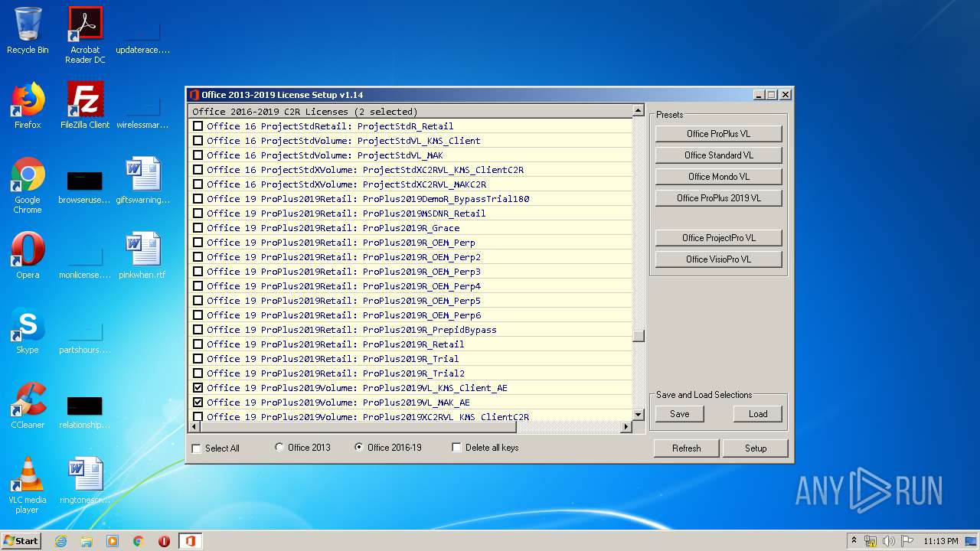Viewport: 980px width, 551px height.
Task: Open the monlicense desktop file
Action: tap(85, 260)
